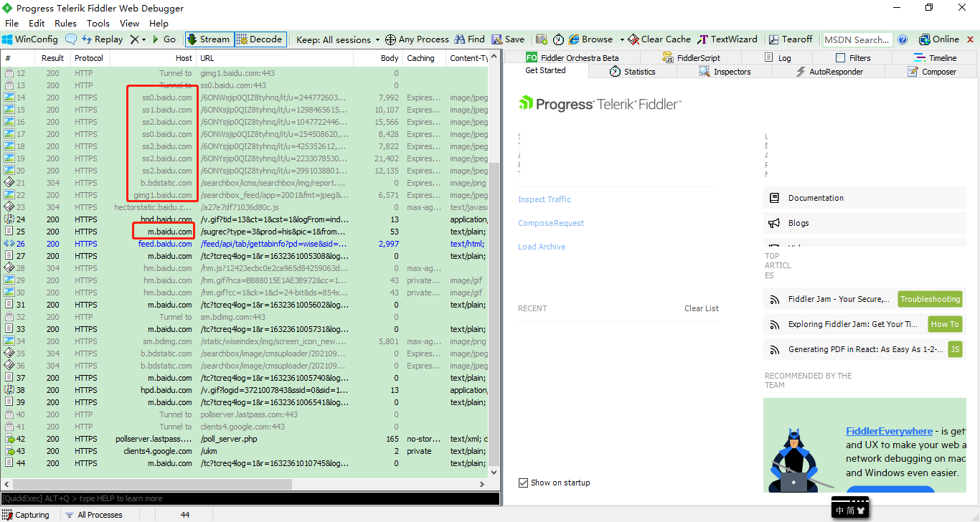Click the ComposeRequest link

point(551,223)
